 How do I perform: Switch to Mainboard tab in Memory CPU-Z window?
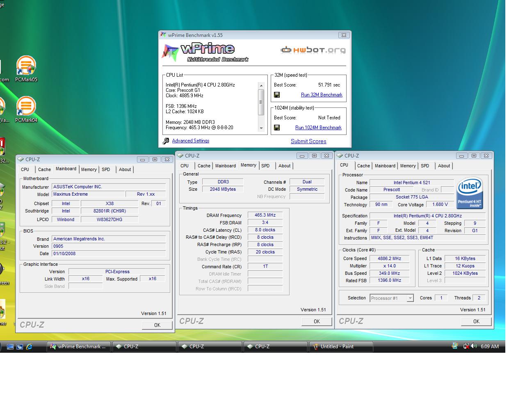click(226, 166)
